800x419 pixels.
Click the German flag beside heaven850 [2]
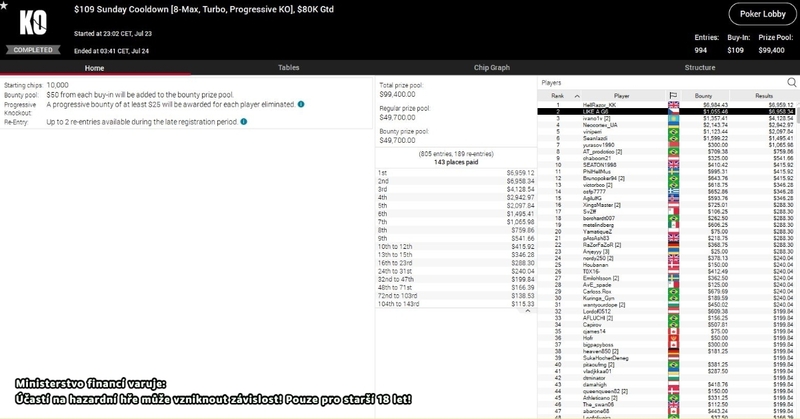673,351
